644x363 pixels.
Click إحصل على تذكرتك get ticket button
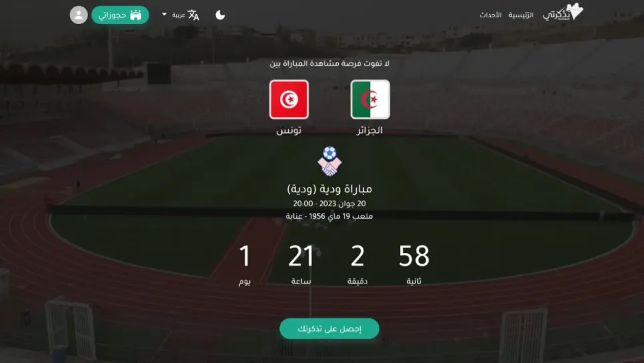coord(329,329)
